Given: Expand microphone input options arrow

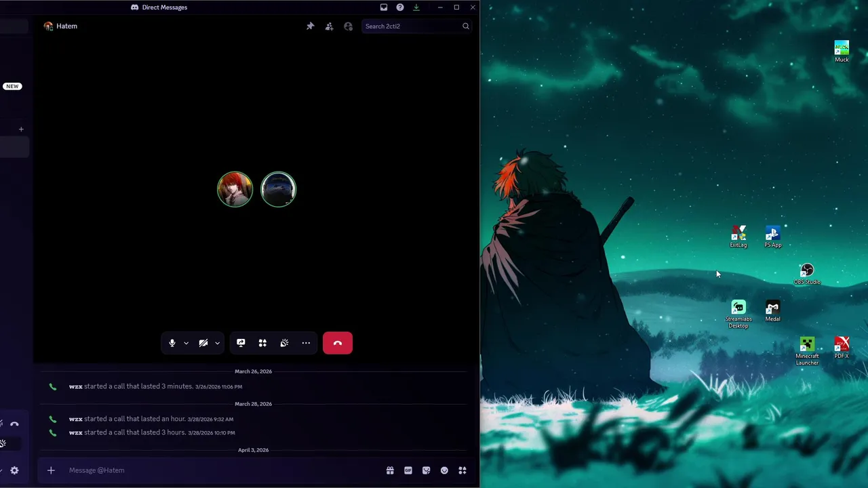Looking at the screenshot, I should pos(186,343).
